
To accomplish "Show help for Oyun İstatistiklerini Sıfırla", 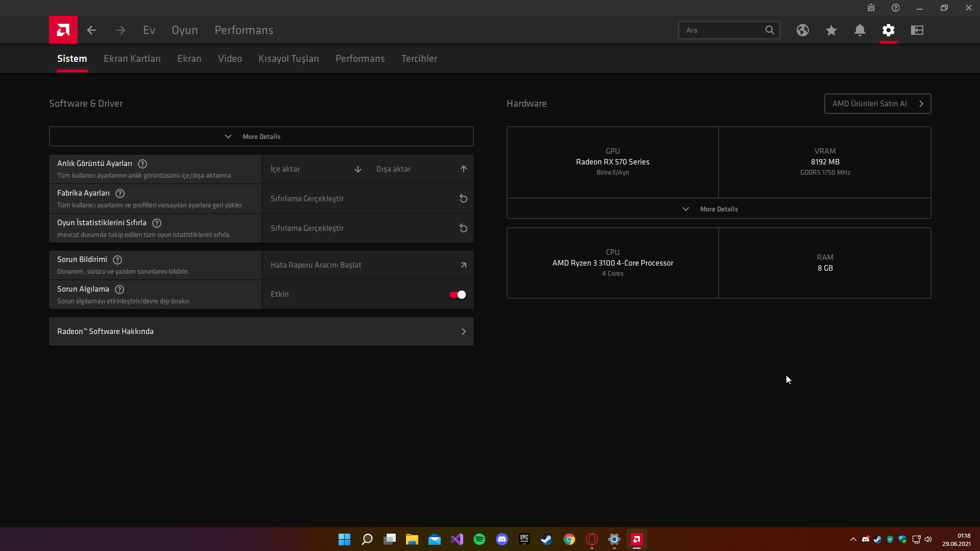I will [x=157, y=223].
